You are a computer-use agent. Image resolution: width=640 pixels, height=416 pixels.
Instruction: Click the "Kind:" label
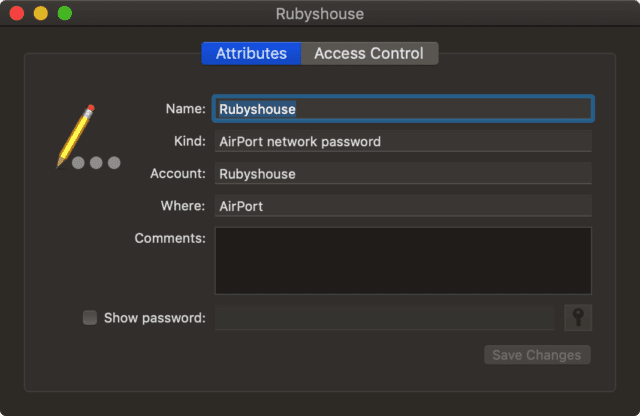(x=189, y=141)
